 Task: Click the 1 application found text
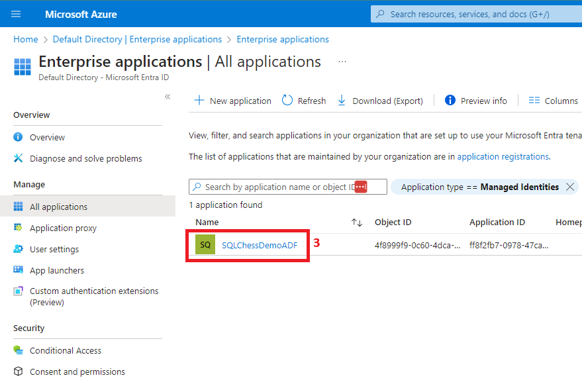pos(226,205)
